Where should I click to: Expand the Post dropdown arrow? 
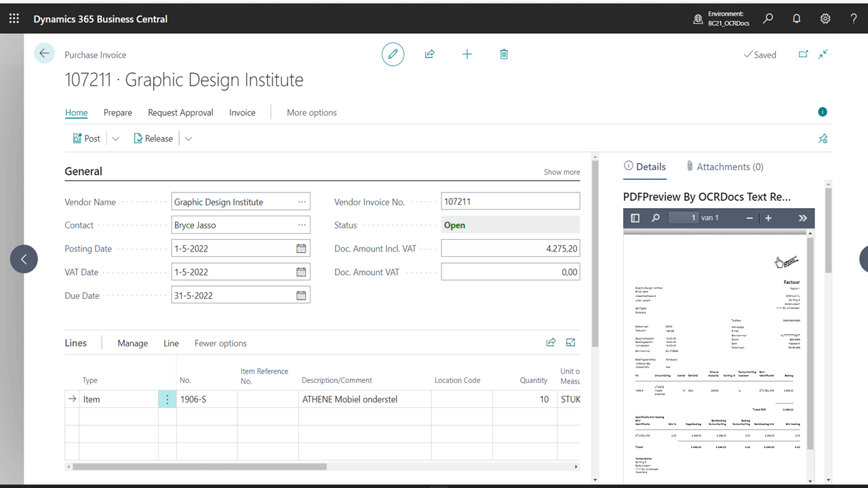[x=115, y=138]
